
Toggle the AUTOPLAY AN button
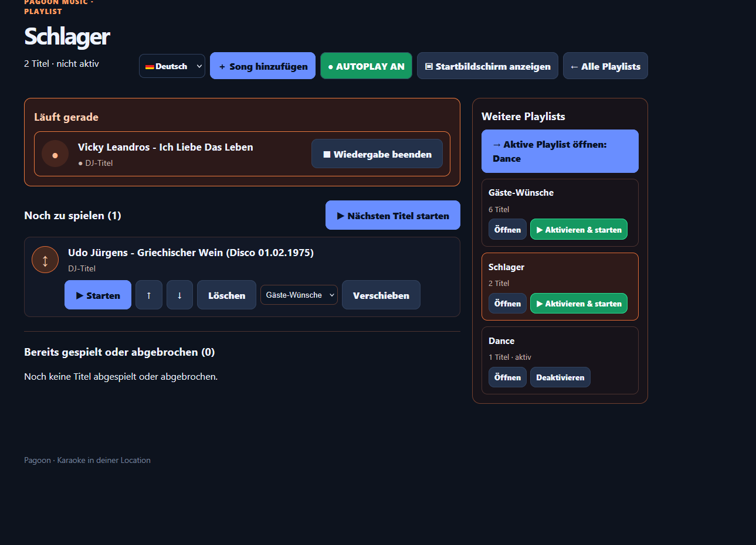coord(366,66)
